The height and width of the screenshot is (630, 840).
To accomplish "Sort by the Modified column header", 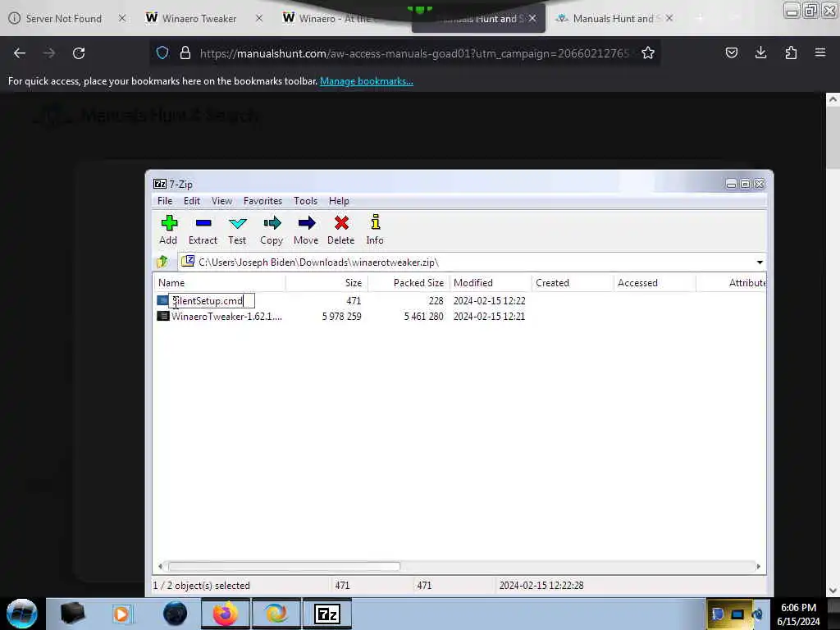I will point(491,283).
